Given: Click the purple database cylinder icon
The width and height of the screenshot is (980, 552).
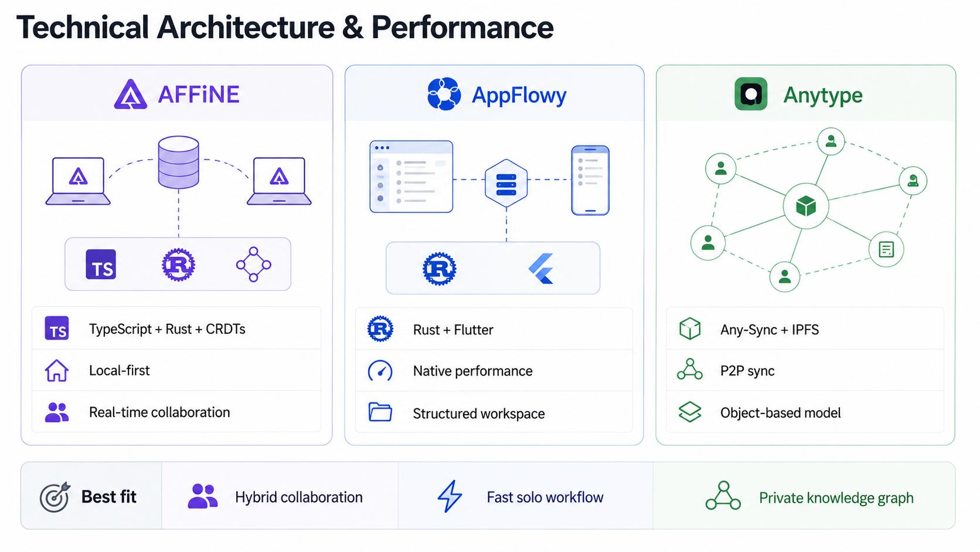Looking at the screenshot, I should tap(178, 162).
